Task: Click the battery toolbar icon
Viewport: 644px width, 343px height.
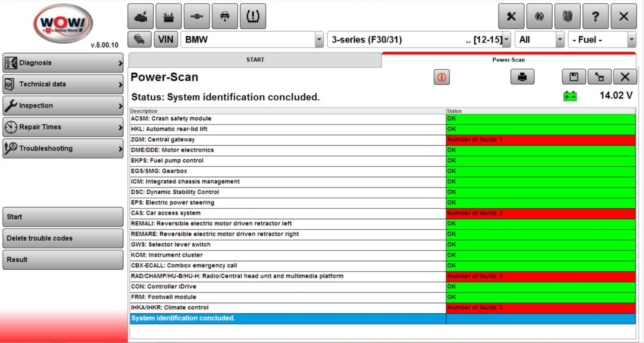Action: tap(169, 16)
